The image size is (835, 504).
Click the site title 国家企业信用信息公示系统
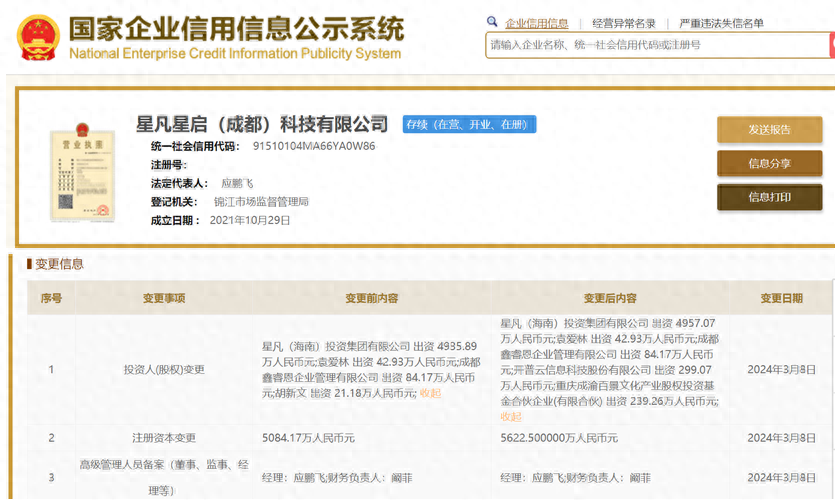[236, 29]
